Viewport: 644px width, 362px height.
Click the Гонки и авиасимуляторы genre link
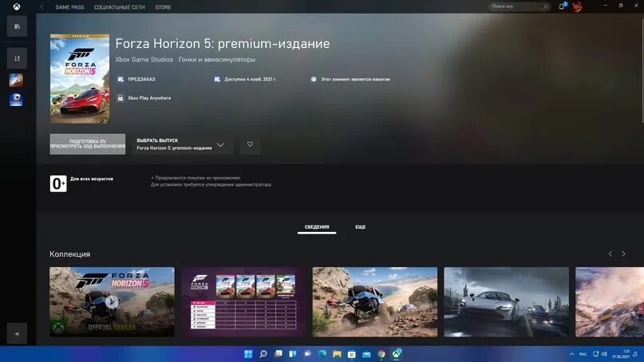(x=217, y=60)
